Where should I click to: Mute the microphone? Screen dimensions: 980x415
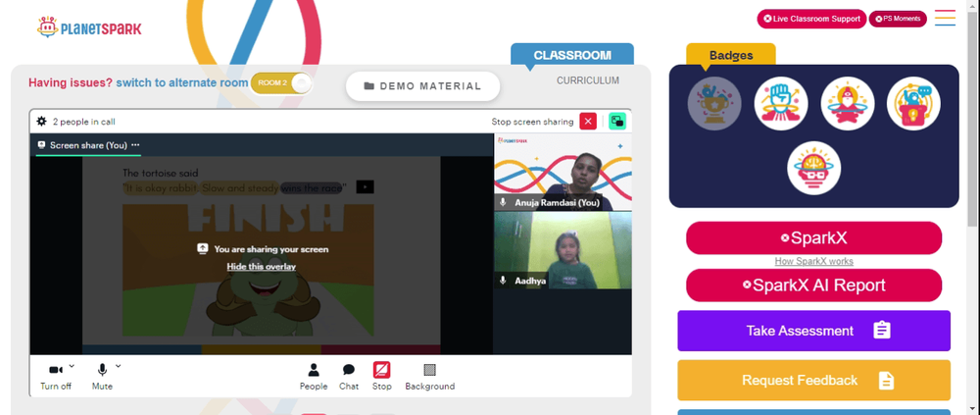coord(102,376)
